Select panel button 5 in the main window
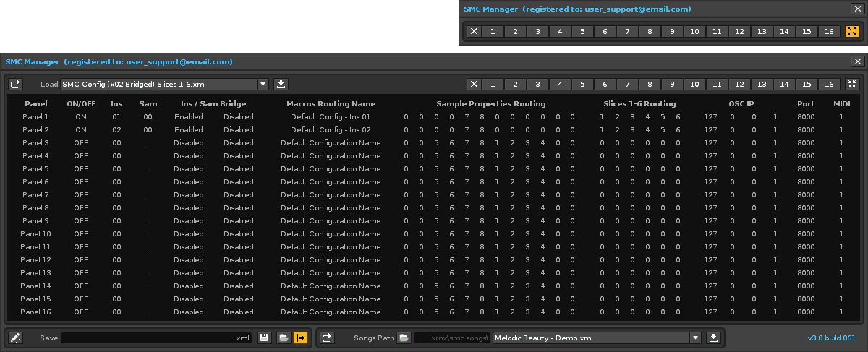Screen dimensions: 868x352 pos(582,85)
